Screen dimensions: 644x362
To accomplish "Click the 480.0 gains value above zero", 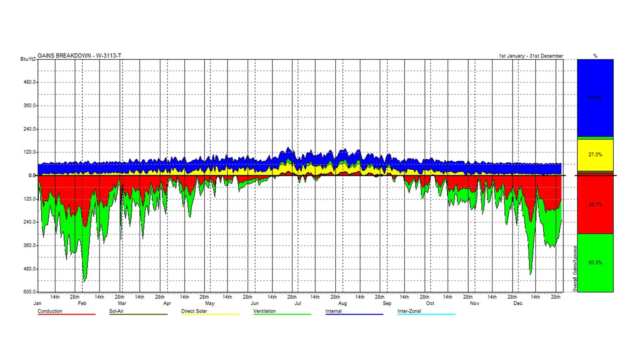I will [29, 82].
